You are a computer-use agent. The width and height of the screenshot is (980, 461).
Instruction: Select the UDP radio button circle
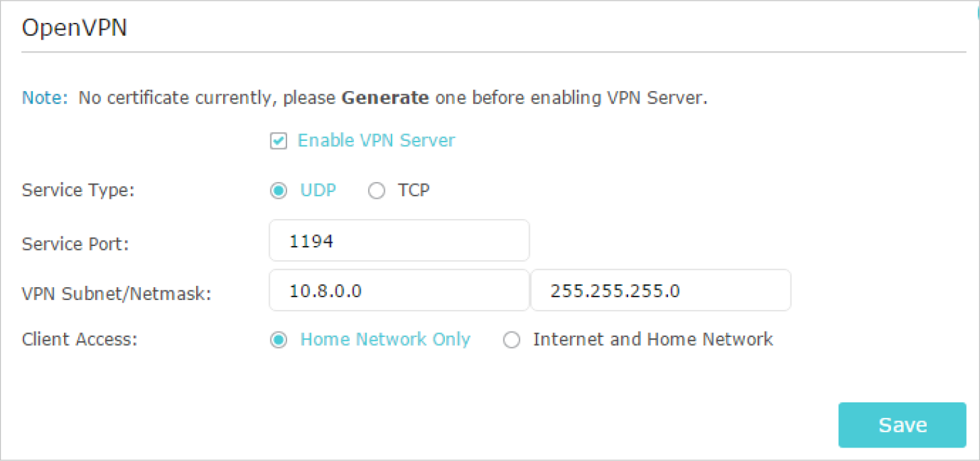tap(278, 191)
